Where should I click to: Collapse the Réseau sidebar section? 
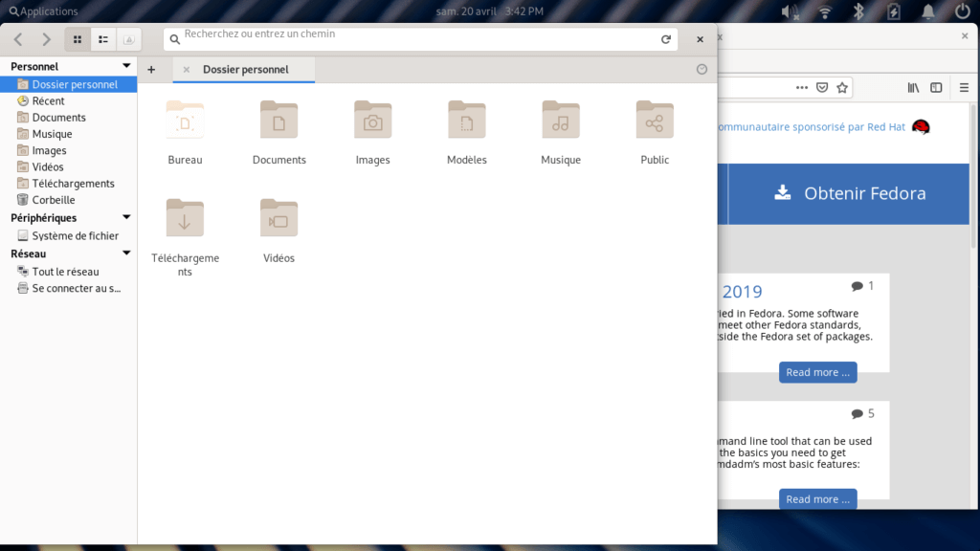126,253
